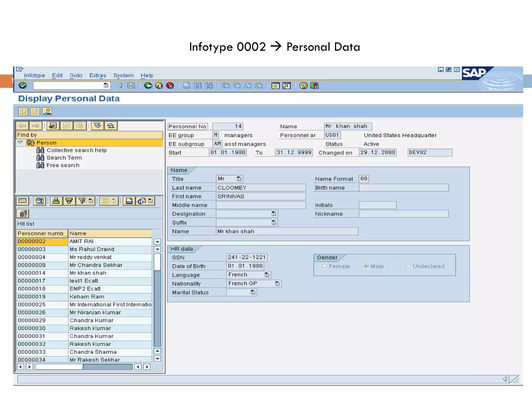Open the System menu
The image size is (532, 399).
click(123, 75)
